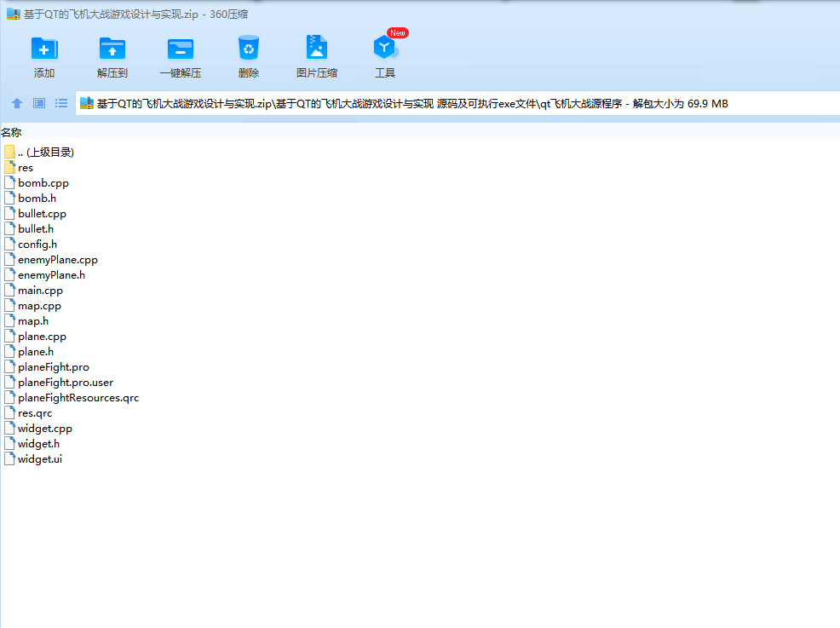Click the file icon beside bullet.h
The width and height of the screenshot is (840, 628).
9,229
